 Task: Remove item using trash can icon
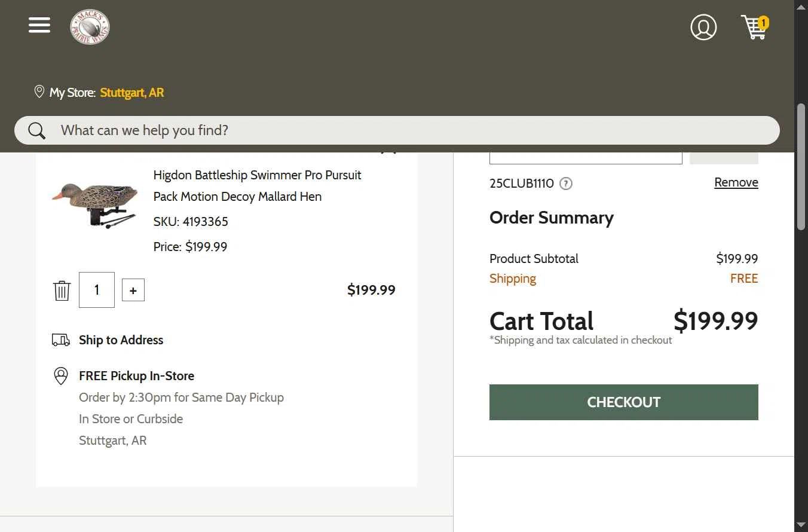pos(62,291)
